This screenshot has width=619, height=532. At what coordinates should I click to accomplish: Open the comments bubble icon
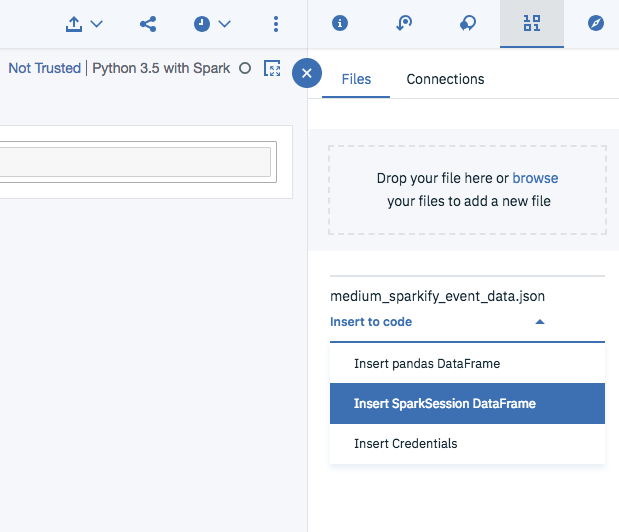coord(468,23)
